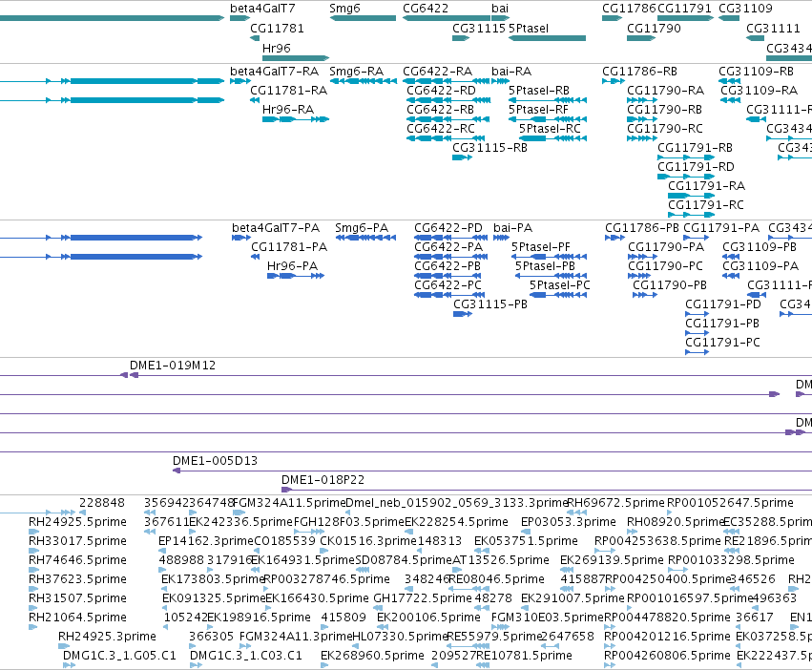Select the Smg6 gene label
Viewport: 812px width, 670px height.
pos(344,9)
